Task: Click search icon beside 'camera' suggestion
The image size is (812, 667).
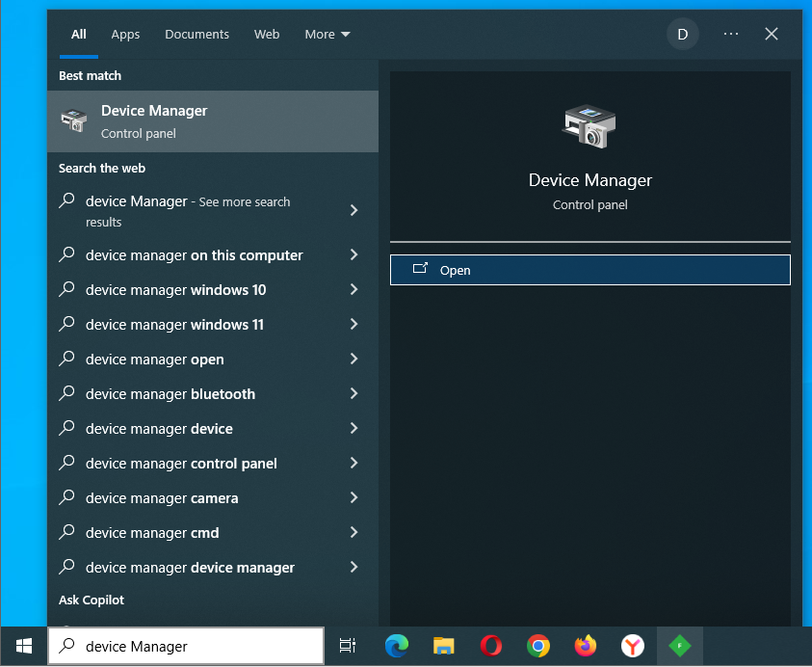Action: pyautogui.click(x=66, y=497)
